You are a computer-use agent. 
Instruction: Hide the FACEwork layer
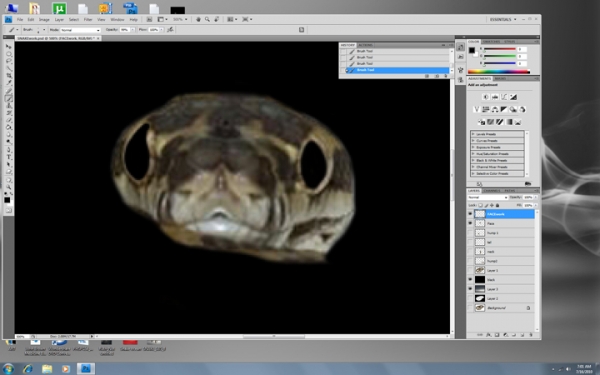pos(470,214)
